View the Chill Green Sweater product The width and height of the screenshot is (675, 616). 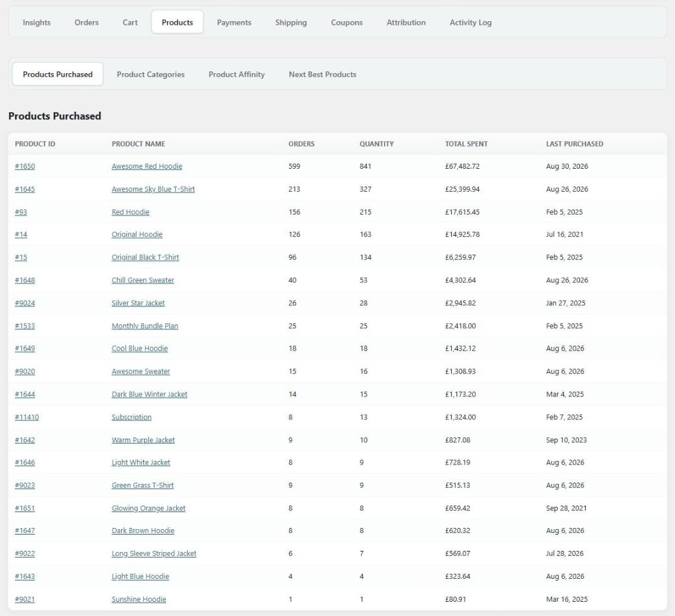tap(143, 280)
